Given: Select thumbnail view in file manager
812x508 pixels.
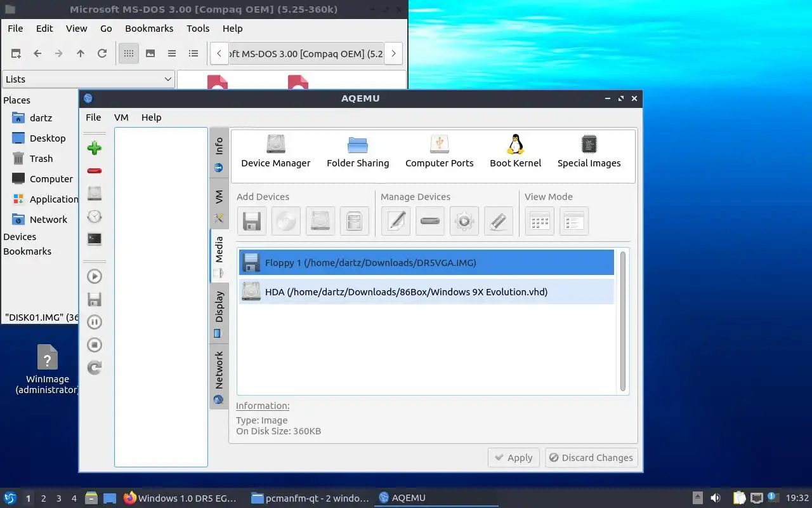Looking at the screenshot, I should pyautogui.click(x=150, y=54).
